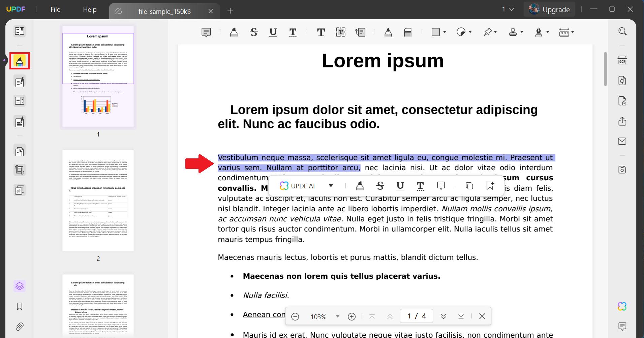The height and width of the screenshot is (338, 644).
Task: Open the File menu
Action: (x=55, y=9)
